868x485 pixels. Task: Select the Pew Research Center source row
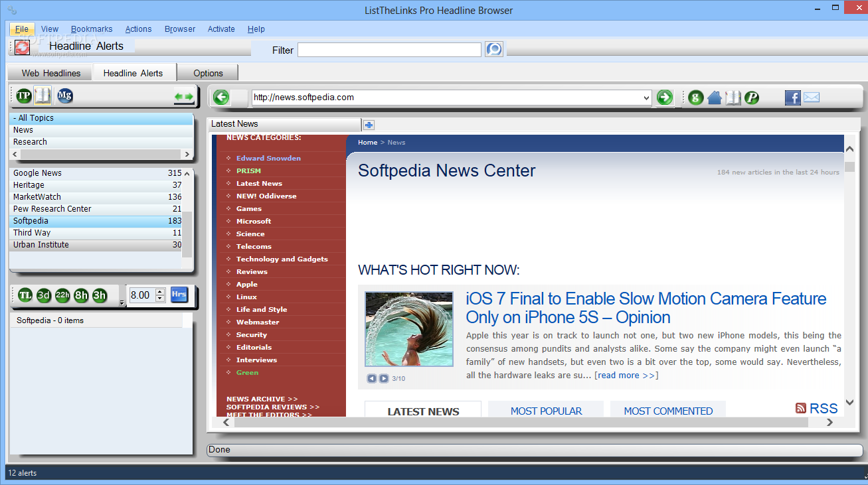point(96,209)
